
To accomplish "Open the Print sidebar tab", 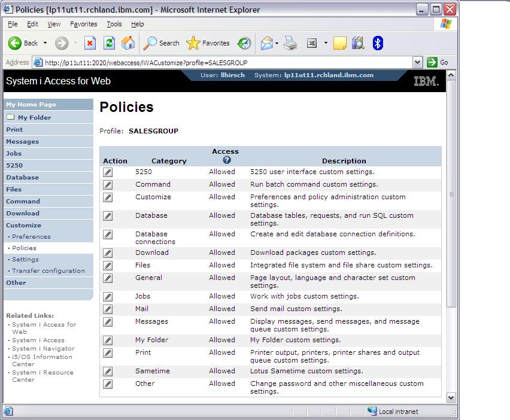I will [x=48, y=129].
